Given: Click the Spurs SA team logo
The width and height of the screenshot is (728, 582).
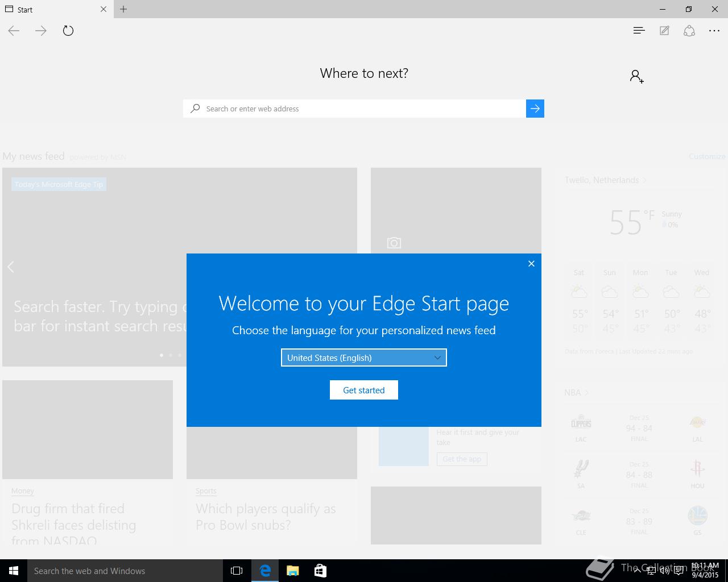Looking at the screenshot, I should [x=581, y=469].
